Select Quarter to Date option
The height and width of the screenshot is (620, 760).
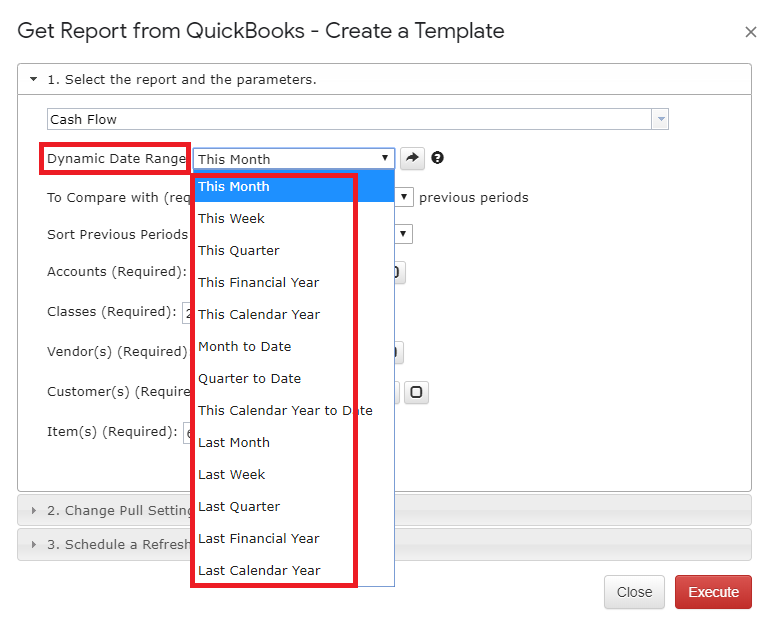[x=249, y=378]
